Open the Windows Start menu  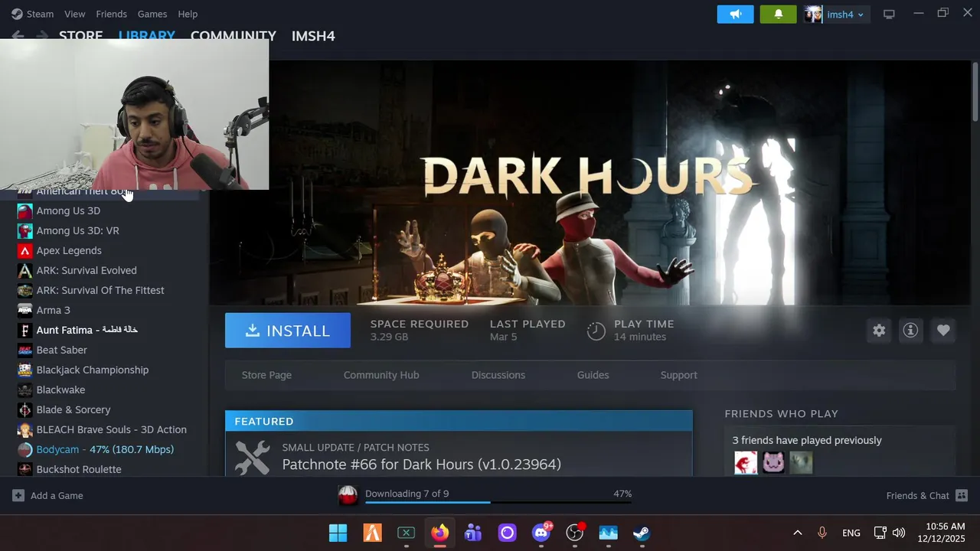338,533
